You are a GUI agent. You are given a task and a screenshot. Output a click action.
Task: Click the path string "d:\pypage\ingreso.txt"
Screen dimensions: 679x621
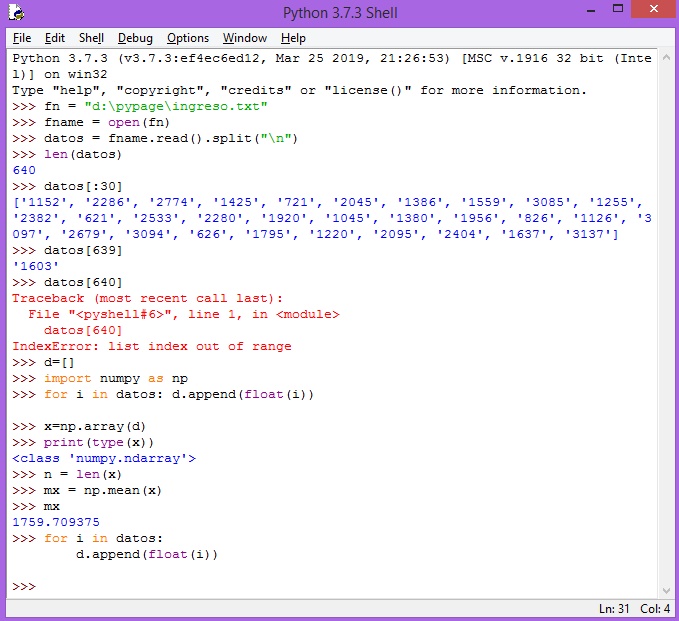coord(176,107)
